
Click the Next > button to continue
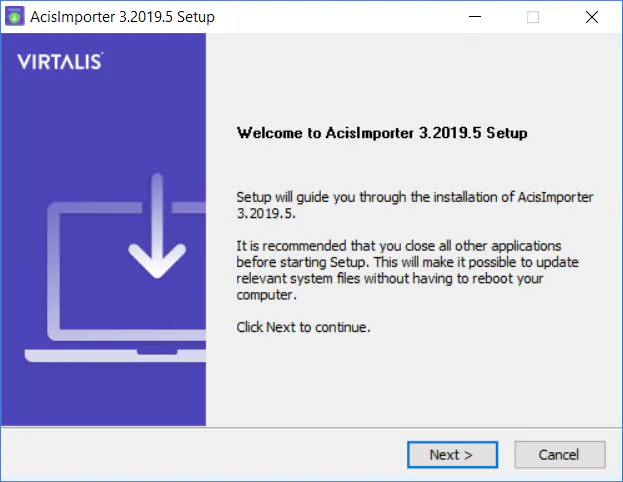(452, 455)
